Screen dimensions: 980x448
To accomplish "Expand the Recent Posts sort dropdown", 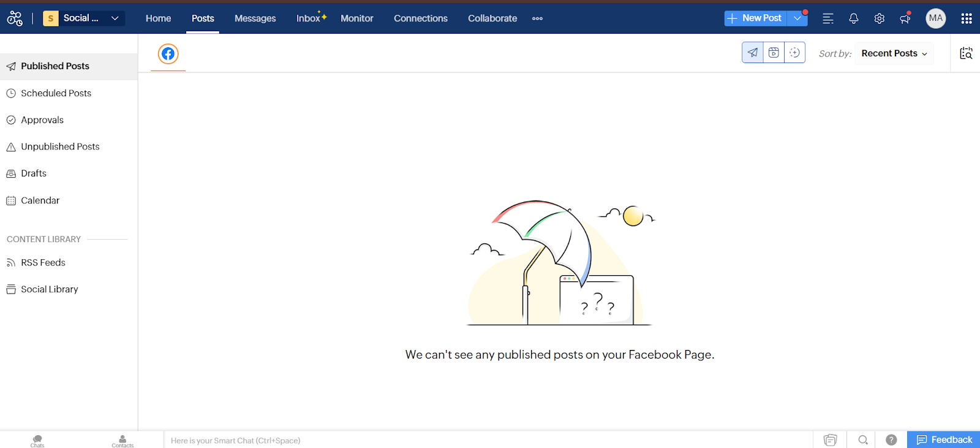I will tap(894, 53).
